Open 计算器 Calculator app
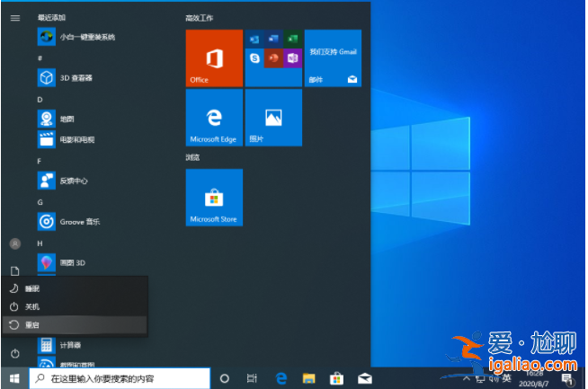588x389 pixels. pyautogui.click(x=59, y=345)
